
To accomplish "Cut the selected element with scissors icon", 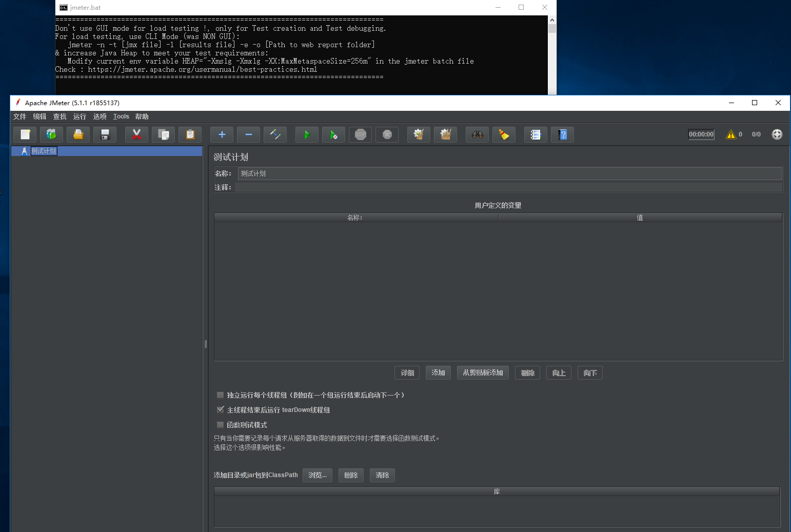I will click(136, 134).
